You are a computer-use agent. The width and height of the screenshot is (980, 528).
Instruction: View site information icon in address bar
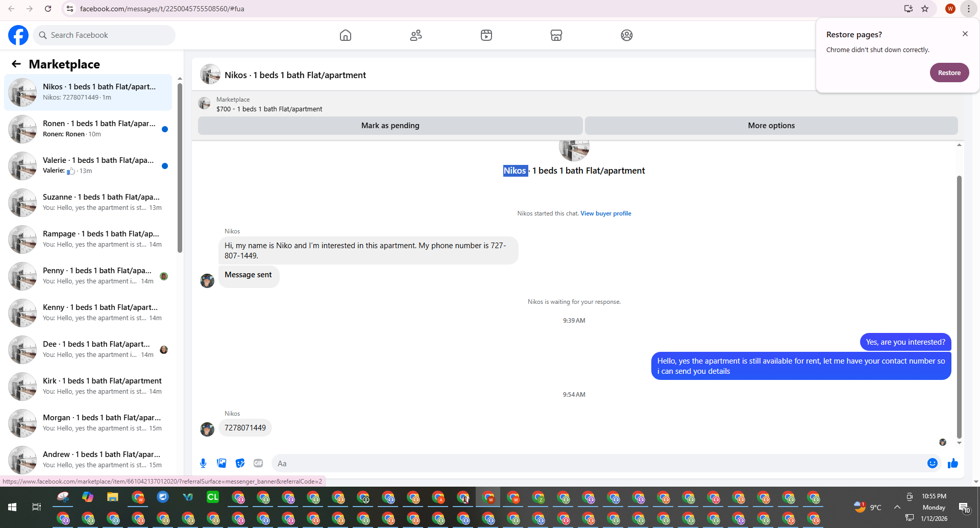tap(70, 9)
